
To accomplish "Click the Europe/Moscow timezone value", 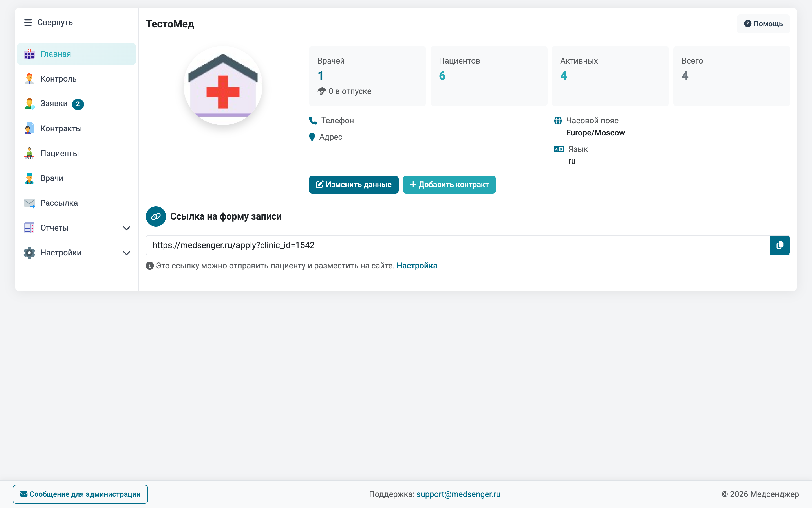I will [x=595, y=133].
